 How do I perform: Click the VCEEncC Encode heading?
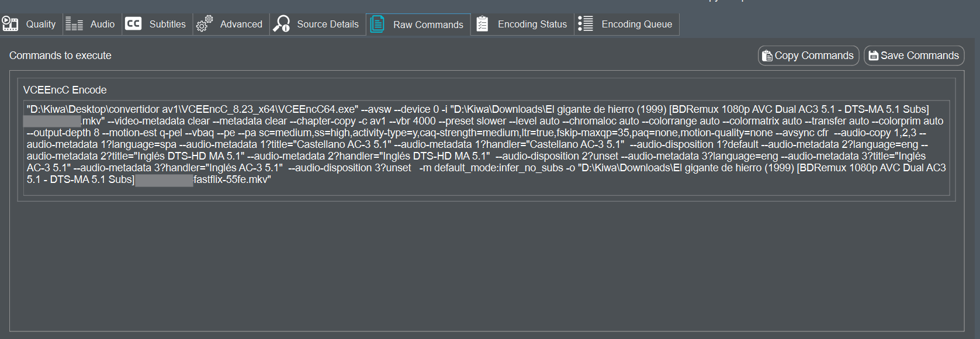click(x=65, y=90)
